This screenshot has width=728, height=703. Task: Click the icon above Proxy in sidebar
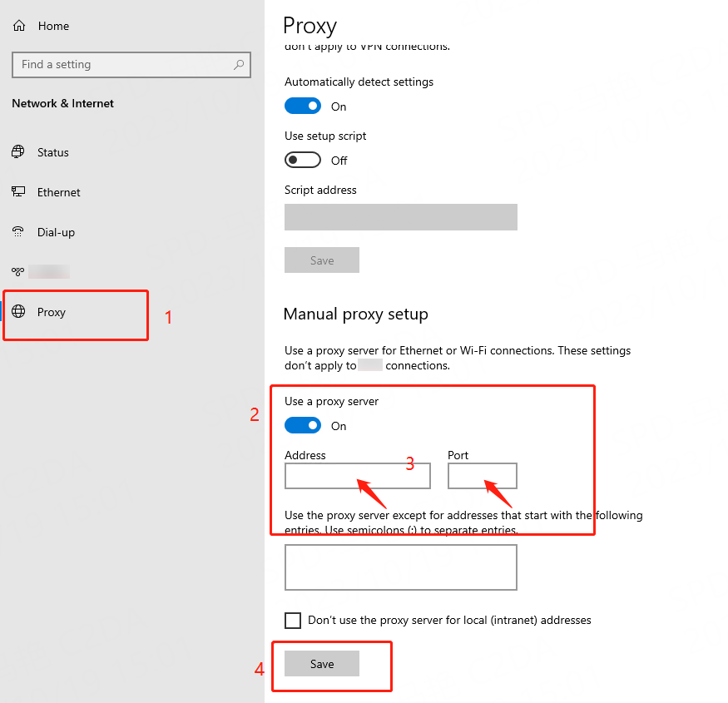click(x=18, y=271)
